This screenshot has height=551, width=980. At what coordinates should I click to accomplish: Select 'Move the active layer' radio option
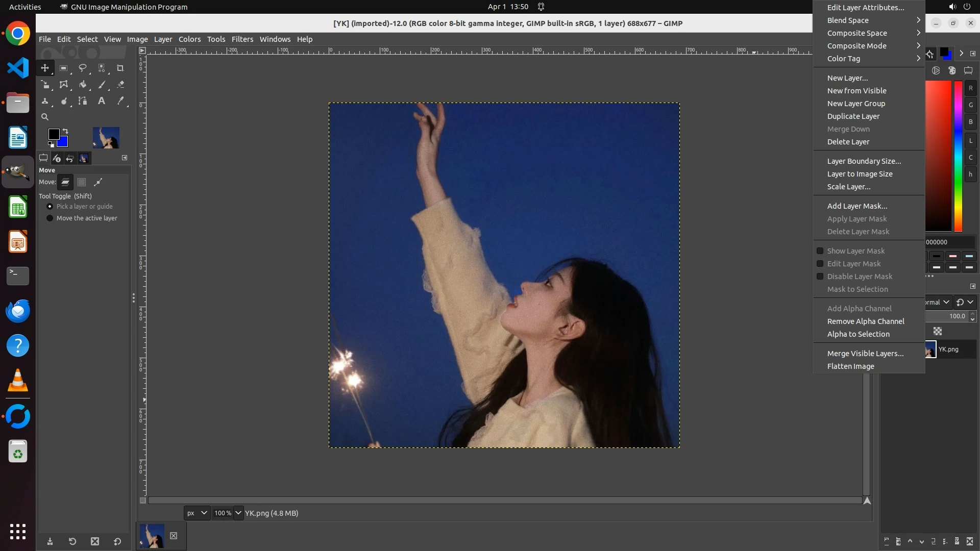[x=50, y=218]
